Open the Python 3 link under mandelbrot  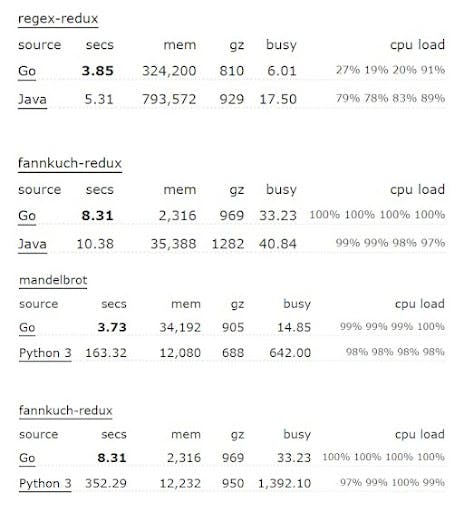tap(45, 353)
